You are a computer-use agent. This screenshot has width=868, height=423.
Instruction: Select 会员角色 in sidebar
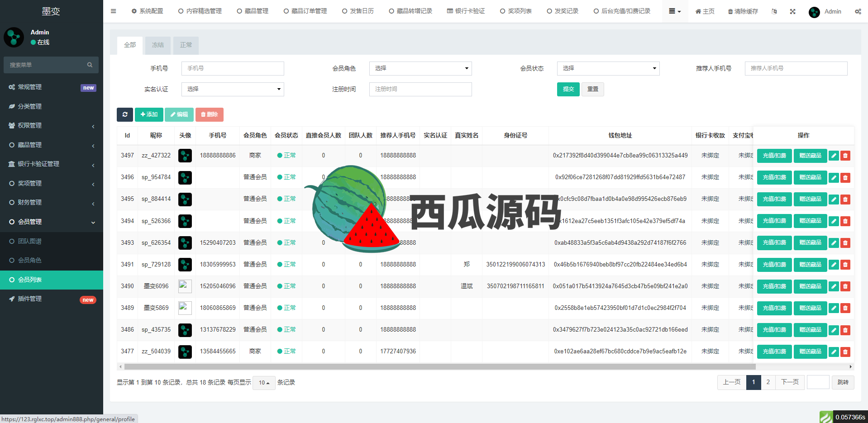[52, 260]
